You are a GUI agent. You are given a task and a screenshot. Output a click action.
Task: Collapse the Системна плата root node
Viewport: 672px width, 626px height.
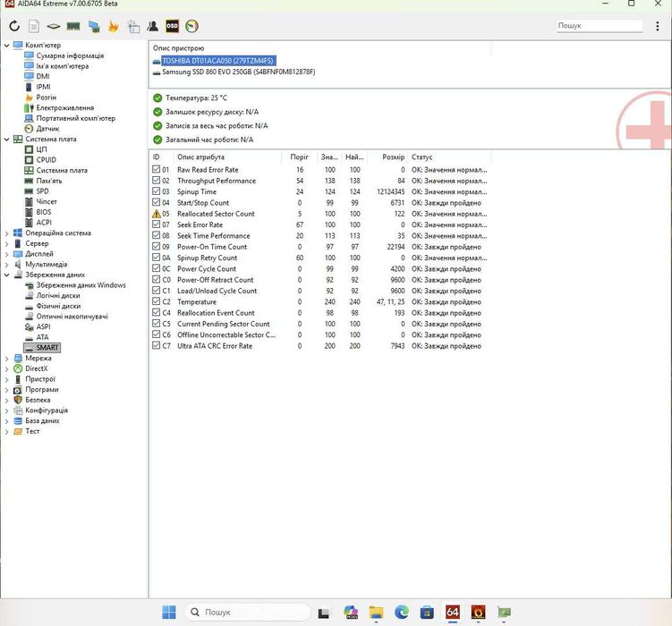6,140
